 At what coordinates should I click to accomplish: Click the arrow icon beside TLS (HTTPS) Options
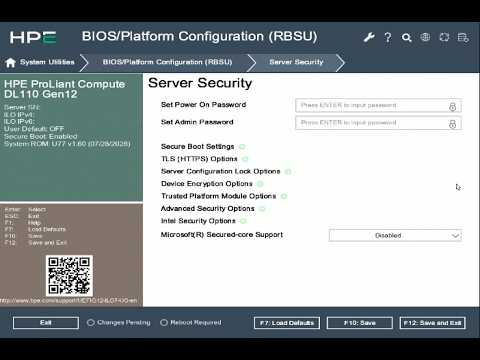[245, 159]
